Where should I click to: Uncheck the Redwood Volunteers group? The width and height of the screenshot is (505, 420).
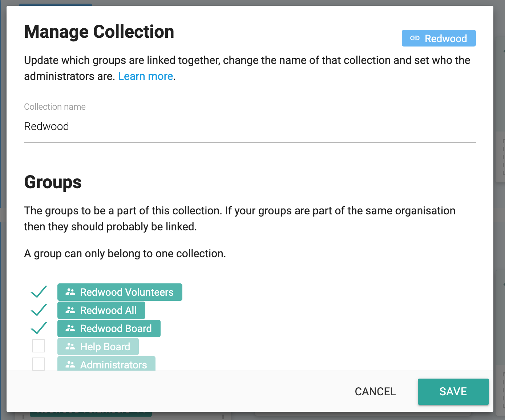click(x=39, y=292)
